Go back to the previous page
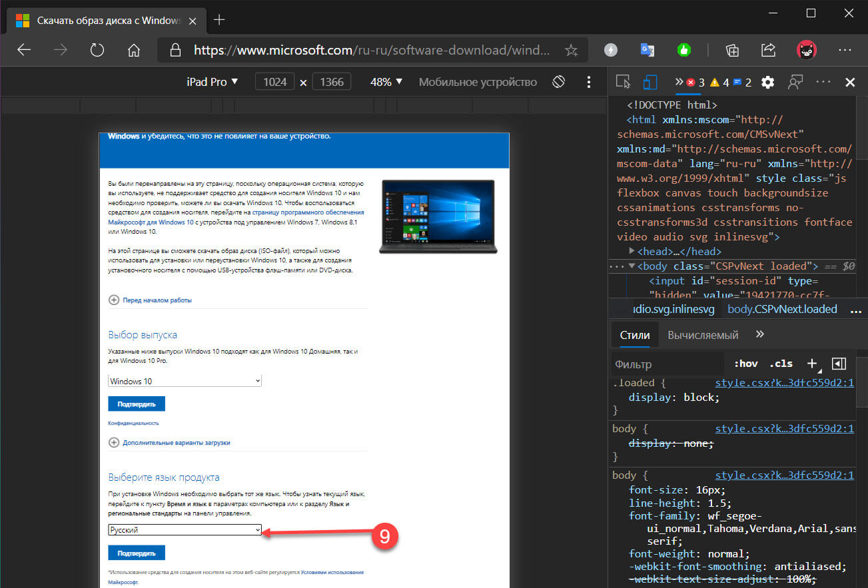This screenshot has width=868, height=588. pos(24,51)
